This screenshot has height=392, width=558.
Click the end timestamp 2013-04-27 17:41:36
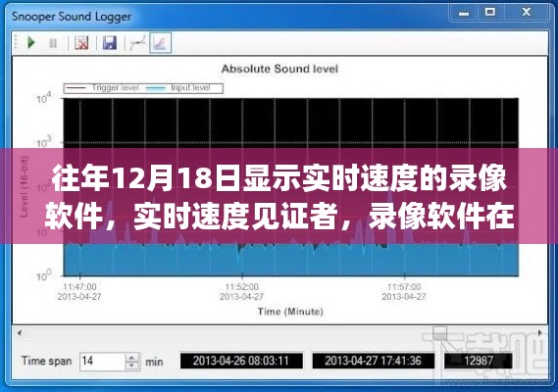(373, 361)
